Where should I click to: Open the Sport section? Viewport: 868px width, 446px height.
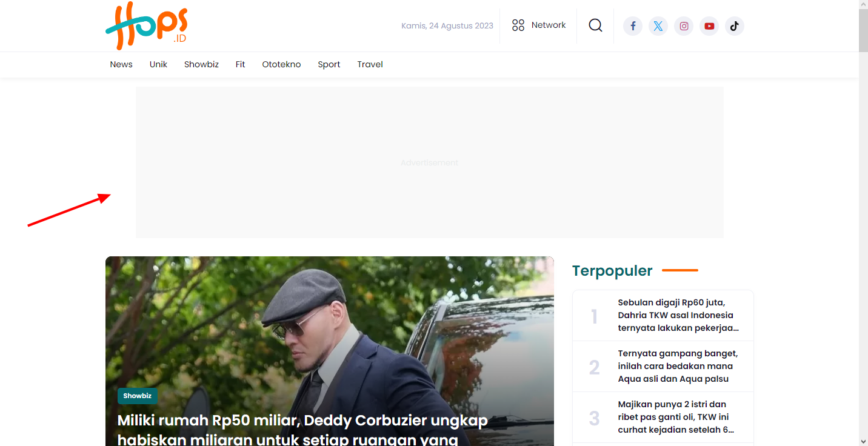click(x=329, y=64)
